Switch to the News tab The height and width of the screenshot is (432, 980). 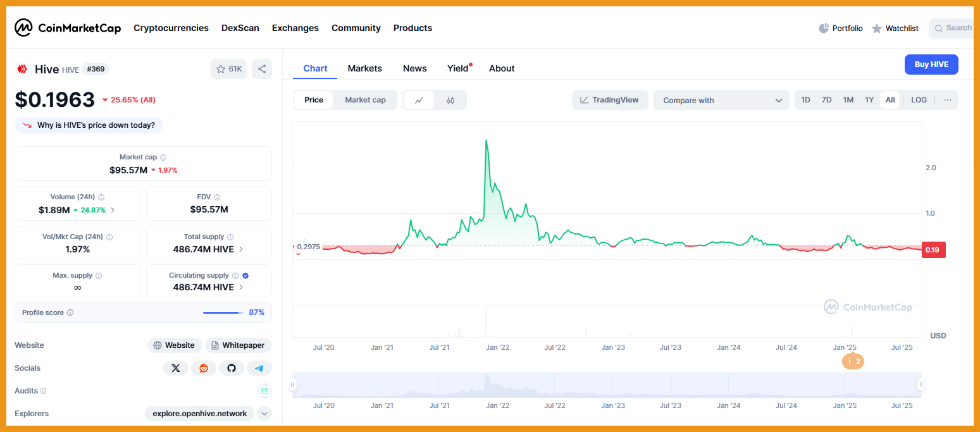click(x=415, y=68)
